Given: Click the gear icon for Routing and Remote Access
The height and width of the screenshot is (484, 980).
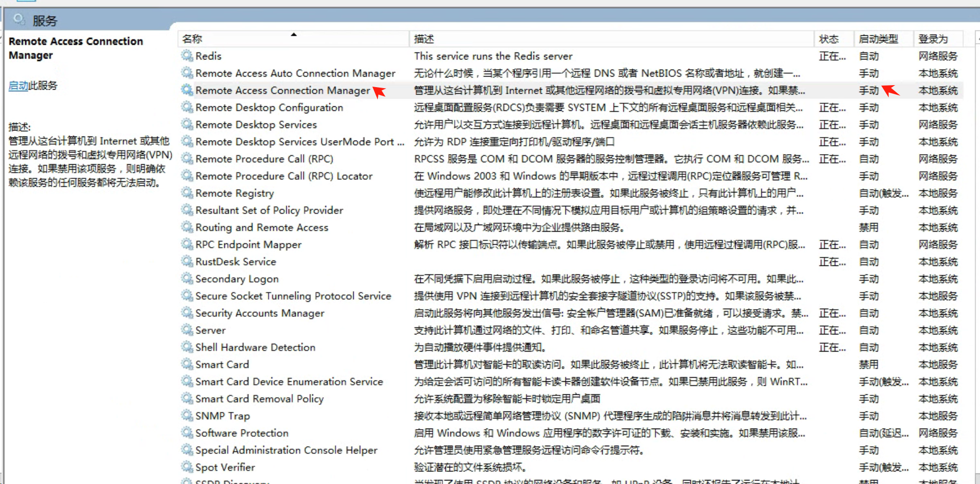Looking at the screenshot, I should pyautogui.click(x=187, y=227).
